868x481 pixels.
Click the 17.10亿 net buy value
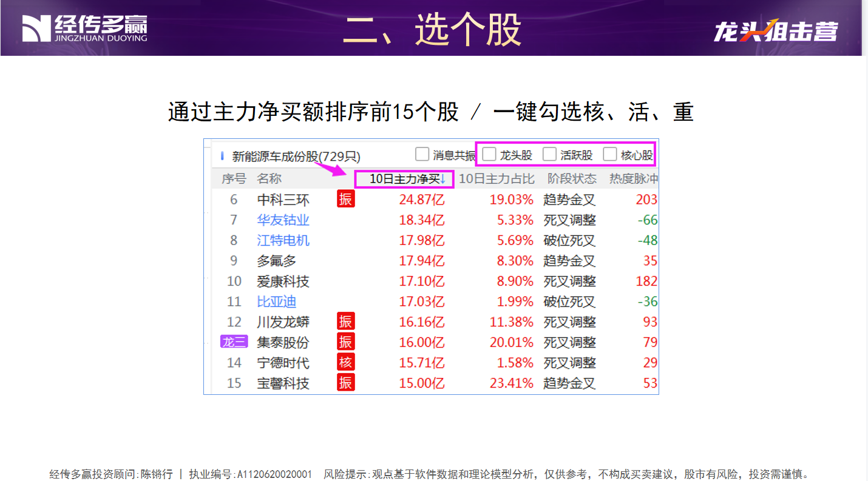click(x=422, y=281)
